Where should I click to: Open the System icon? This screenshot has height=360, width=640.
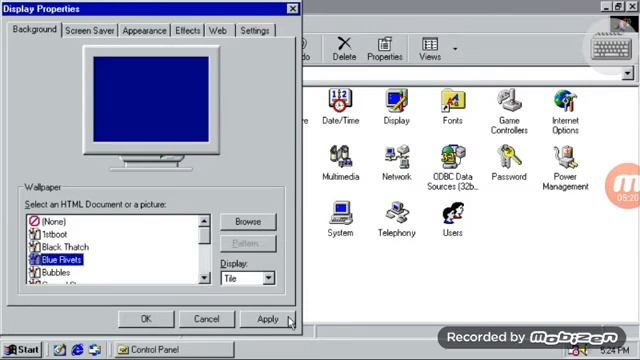tap(340, 218)
